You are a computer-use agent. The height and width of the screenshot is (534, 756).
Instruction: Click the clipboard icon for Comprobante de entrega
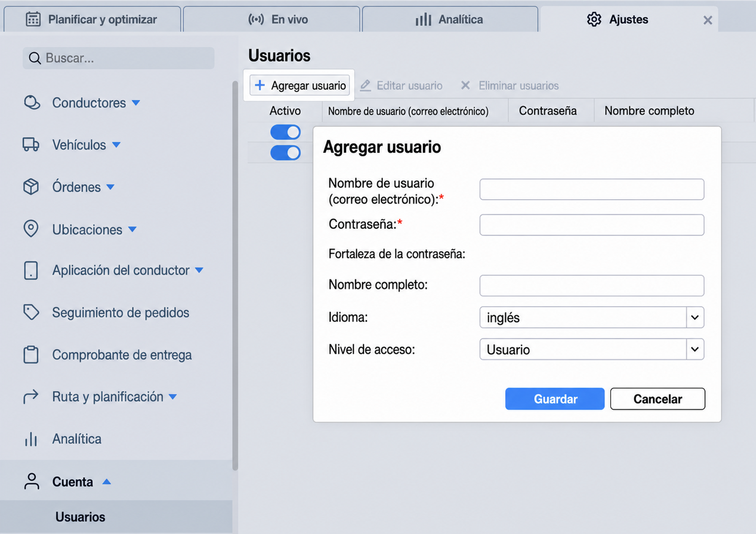pyautogui.click(x=31, y=354)
